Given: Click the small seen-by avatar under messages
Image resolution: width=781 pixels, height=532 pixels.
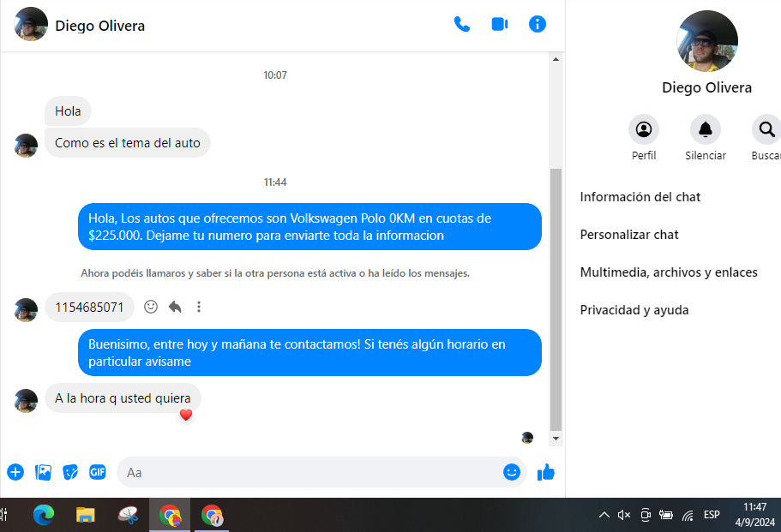Looking at the screenshot, I should [527, 438].
